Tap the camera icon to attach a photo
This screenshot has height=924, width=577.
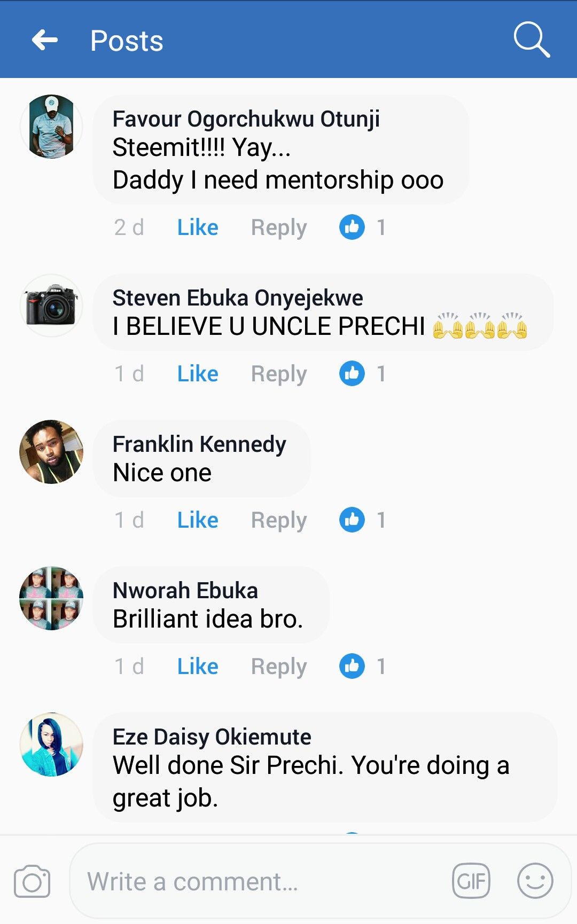click(32, 881)
